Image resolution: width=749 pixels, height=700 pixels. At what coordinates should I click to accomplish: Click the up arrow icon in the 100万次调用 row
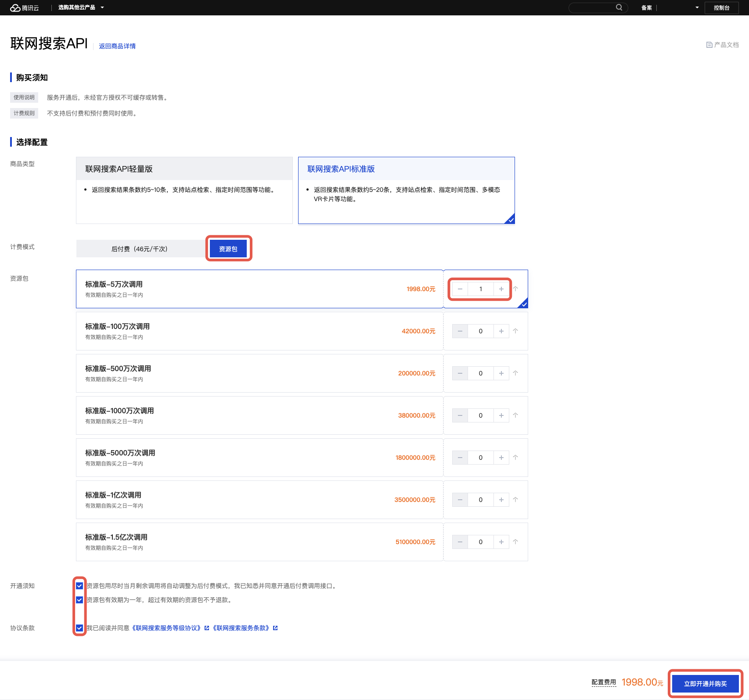pos(516,331)
